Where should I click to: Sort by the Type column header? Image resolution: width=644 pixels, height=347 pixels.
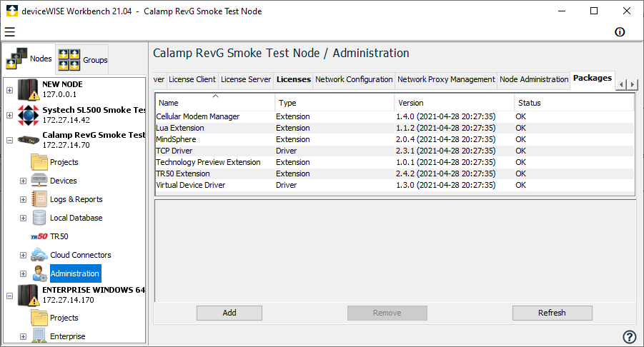[335, 103]
